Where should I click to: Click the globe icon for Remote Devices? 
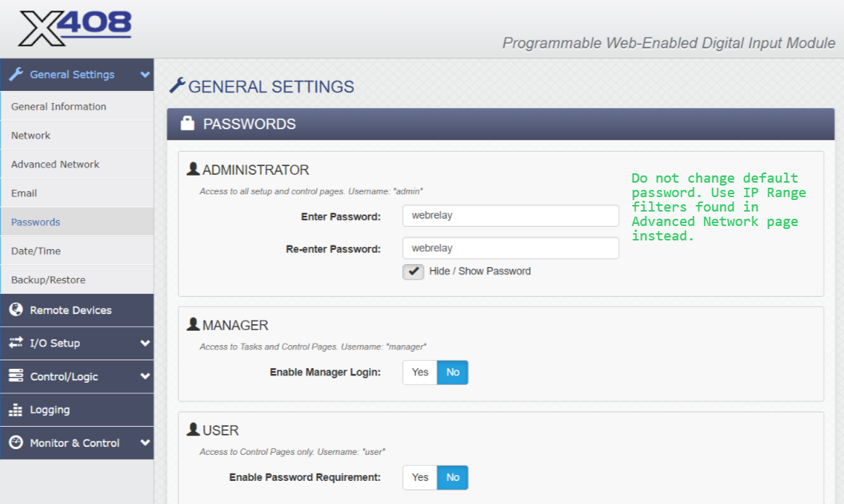pos(16,310)
